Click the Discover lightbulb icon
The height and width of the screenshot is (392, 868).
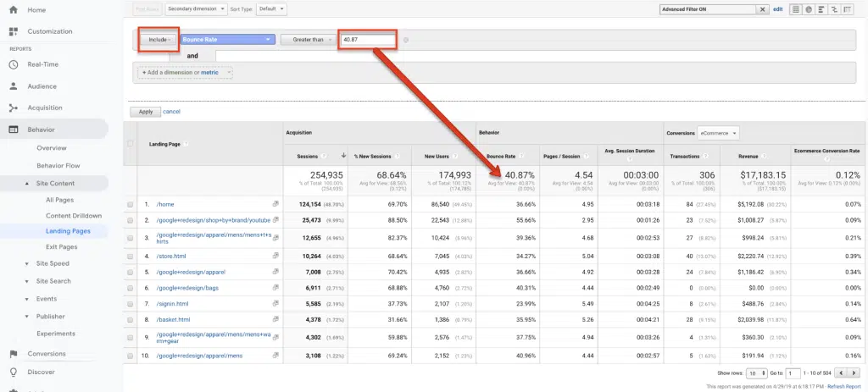pos(14,372)
